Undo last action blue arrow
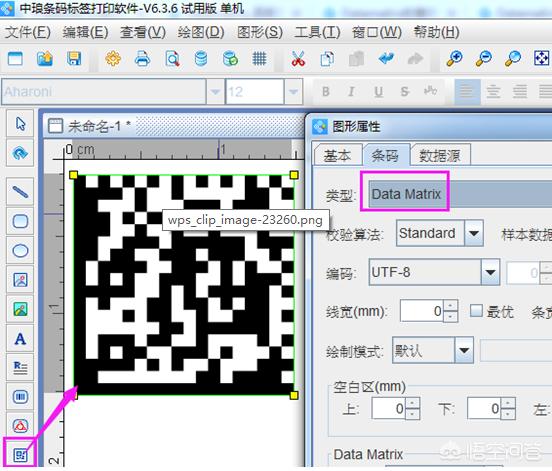552x471 pixels. (386, 58)
